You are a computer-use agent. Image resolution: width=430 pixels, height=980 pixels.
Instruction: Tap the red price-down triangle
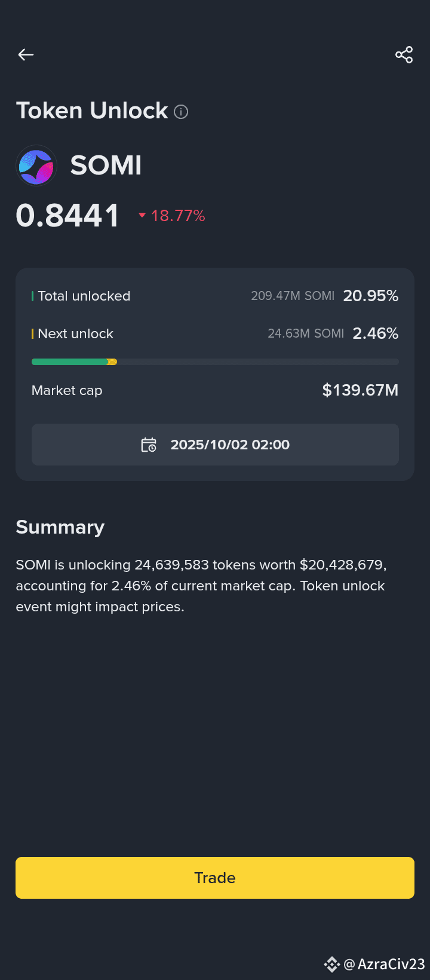(x=142, y=215)
